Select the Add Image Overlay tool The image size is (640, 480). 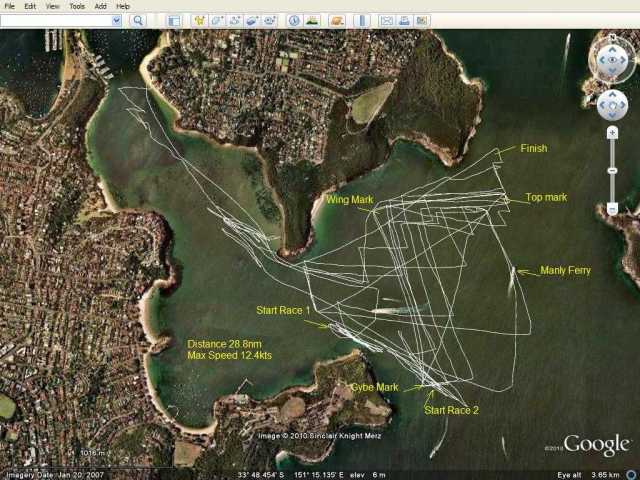252,20
